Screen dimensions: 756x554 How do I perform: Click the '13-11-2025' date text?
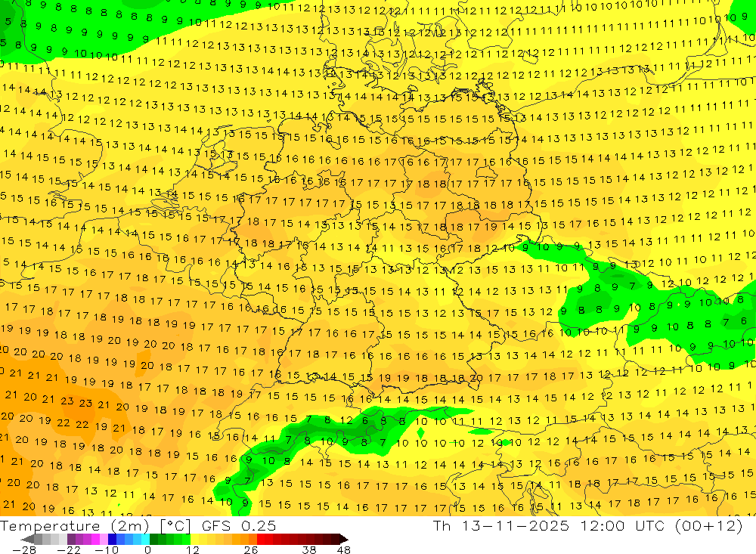[x=516, y=525]
